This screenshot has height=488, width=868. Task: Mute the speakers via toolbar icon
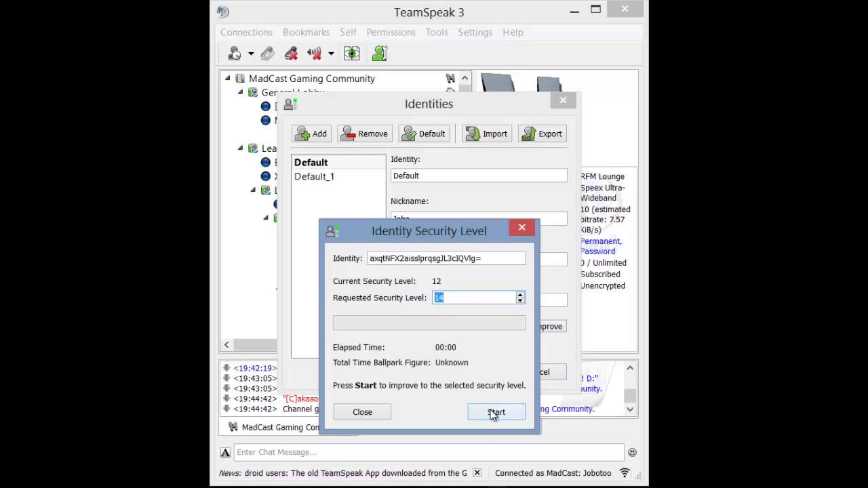point(314,54)
